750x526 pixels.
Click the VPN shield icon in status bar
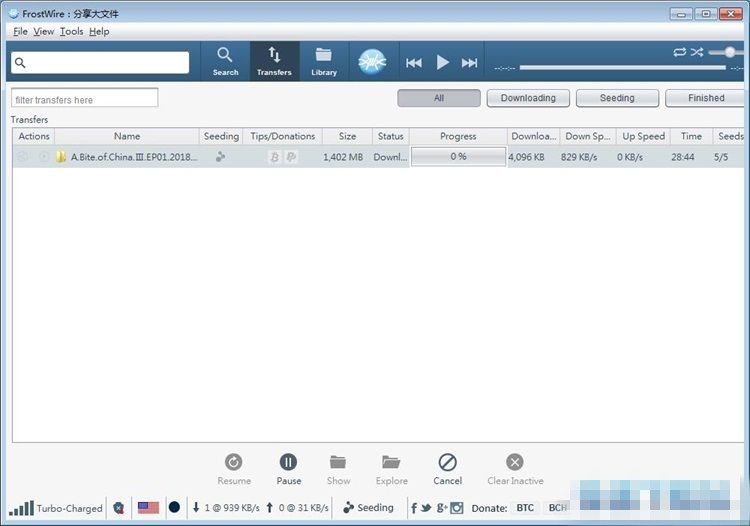coord(119,508)
